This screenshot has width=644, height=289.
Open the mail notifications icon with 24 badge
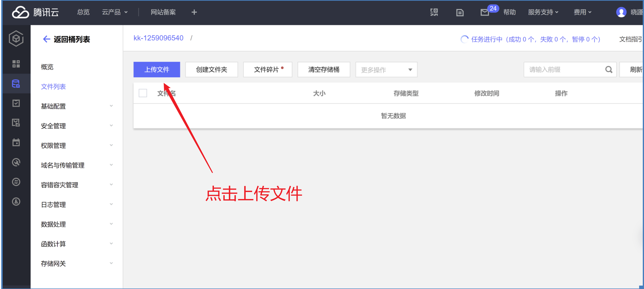click(485, 12)
